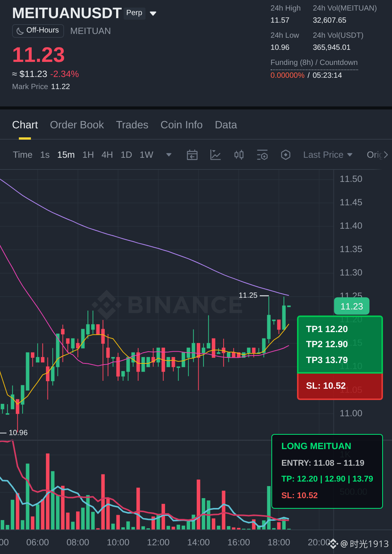
Task: Tap the Perp contract tag
Action: coord(134,13)
